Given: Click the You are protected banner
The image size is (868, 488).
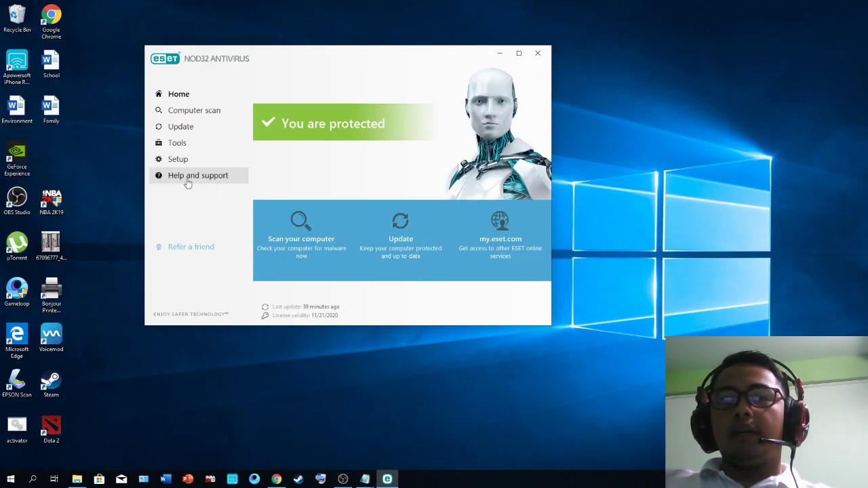Looking at the screenshot, I should coord(344,122).
